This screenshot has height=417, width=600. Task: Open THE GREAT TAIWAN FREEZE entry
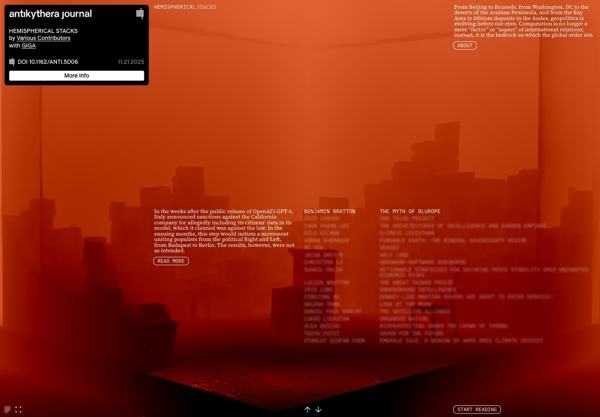(416, 282)
